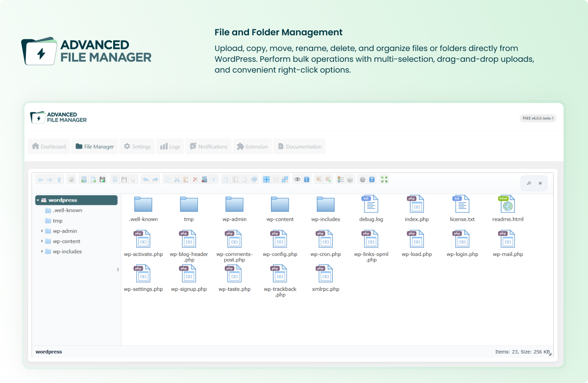Click the Back arrow in file toolbar
The image size is (588, 383).
[41, 180]
